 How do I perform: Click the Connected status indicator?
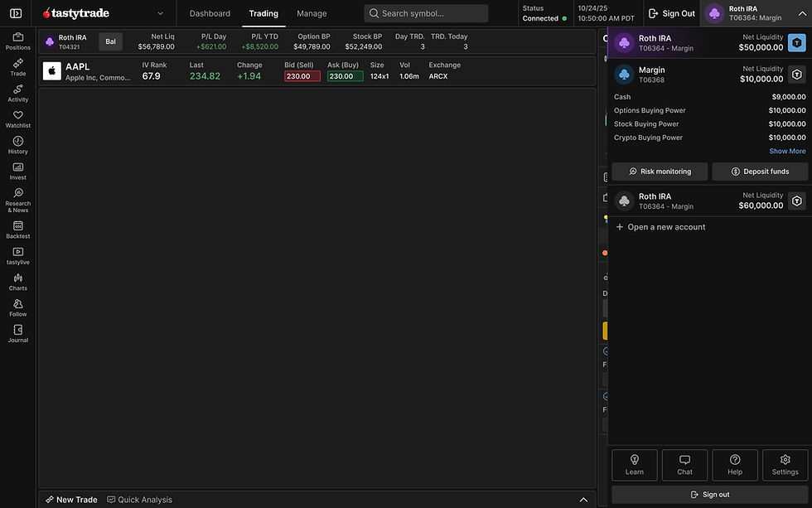(544, 18)
